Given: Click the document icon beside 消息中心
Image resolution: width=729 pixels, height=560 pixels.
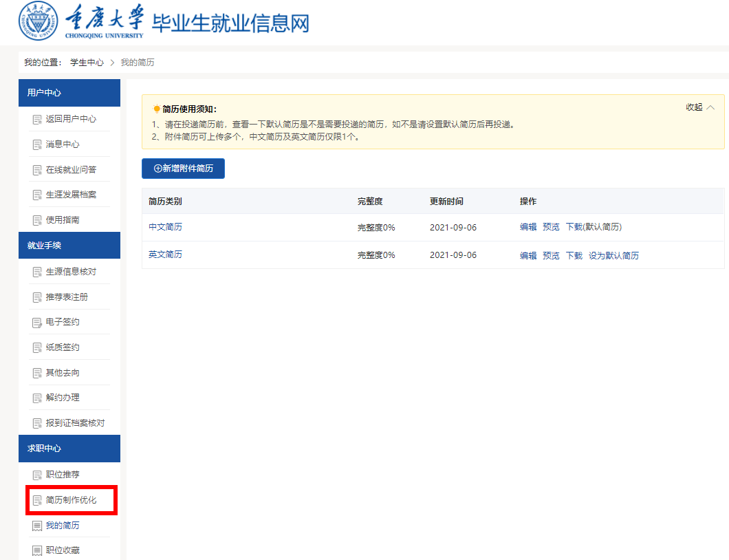Looking at the screenshot, I should pyautogui.click(x=37, y=144).
